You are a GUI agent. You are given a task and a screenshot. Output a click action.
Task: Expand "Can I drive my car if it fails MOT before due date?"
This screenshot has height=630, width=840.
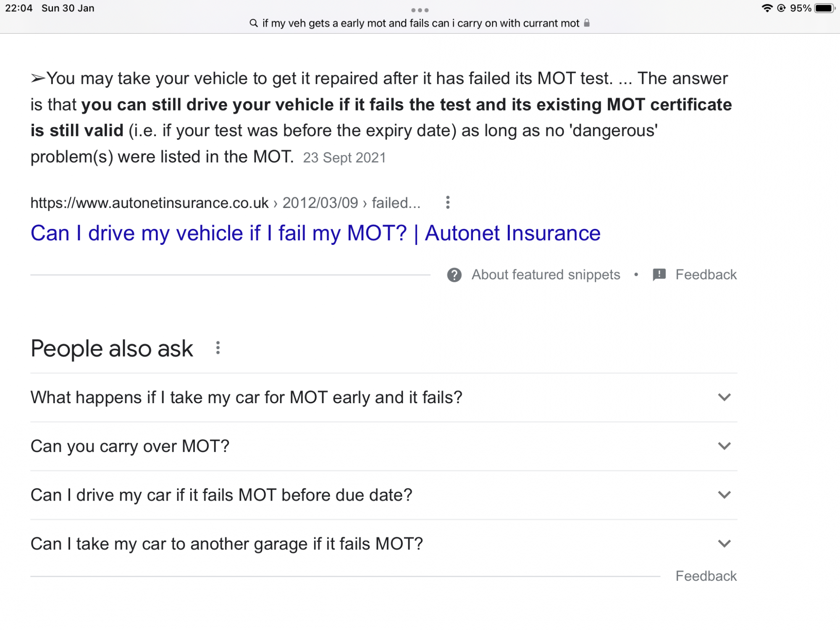[x=724, y=495]
